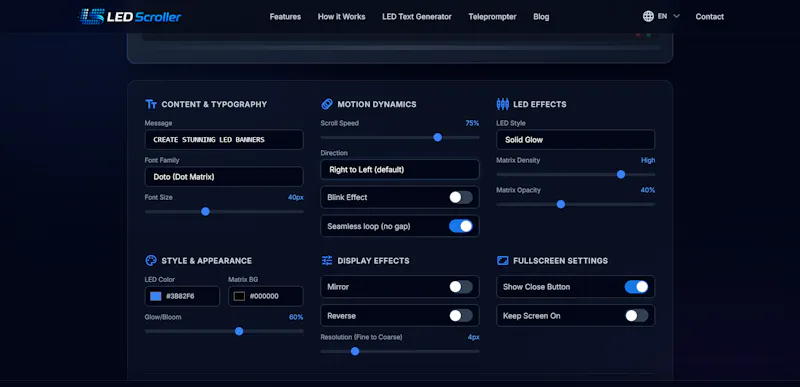Open the Direction dropdown
Viewport: 800px width, 387px height.
click(399, 169)
